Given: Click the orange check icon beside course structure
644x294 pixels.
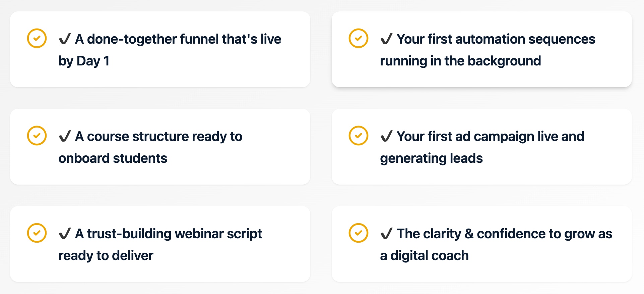Looking at the screenshot, I should pyautogui.click(x=37, y=136).
